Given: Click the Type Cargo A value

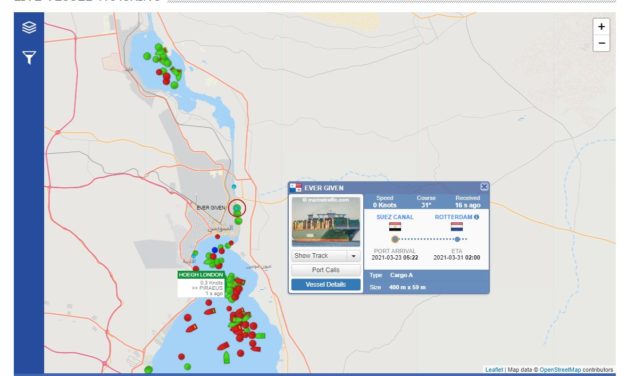Looking at the screenshot, I should (x=401, y=275).
